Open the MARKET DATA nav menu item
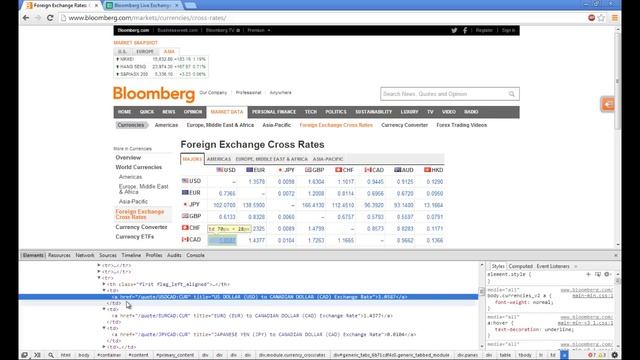The height and width of the screenshot is (360, 640). [x=227, y=112]
